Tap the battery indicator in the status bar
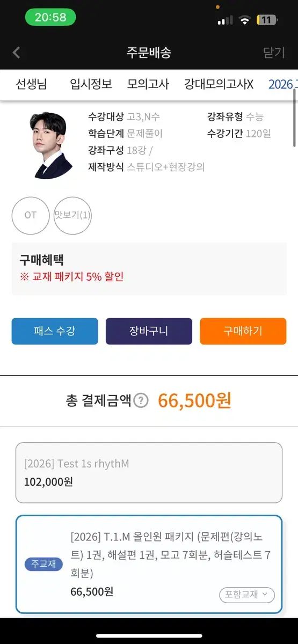The image size is (298, 644). (267, 20)
